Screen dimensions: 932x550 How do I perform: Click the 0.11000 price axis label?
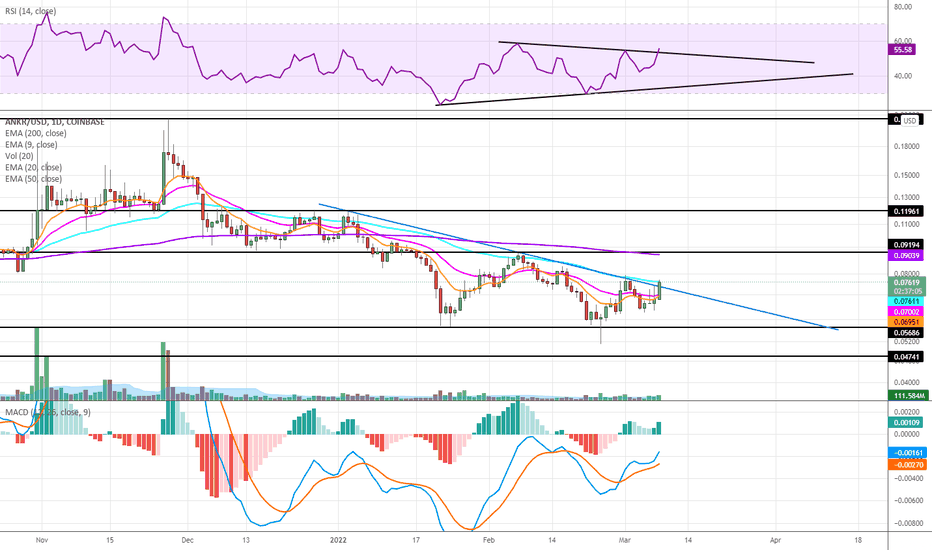coord(906,225)
